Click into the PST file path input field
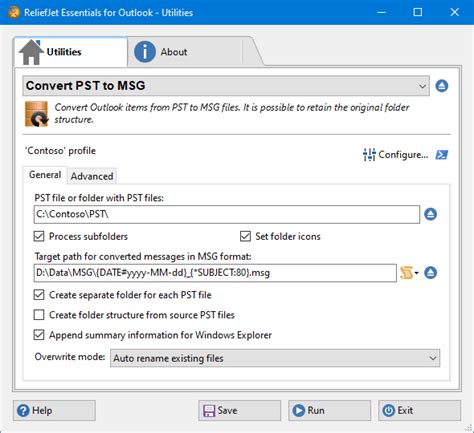The image size is (474, 433). 227,214
